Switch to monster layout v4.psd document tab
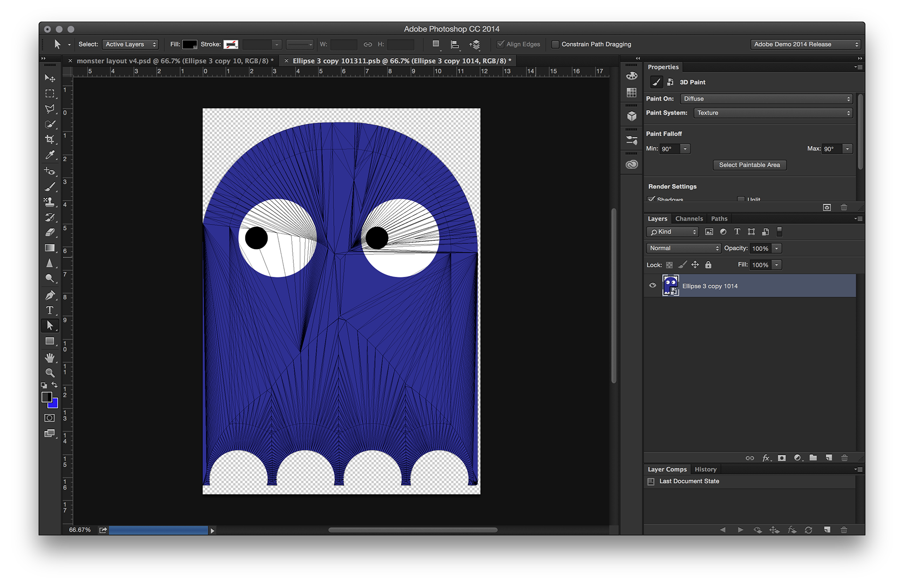Viewport: 904px width, 588px height. coord(175,61)
